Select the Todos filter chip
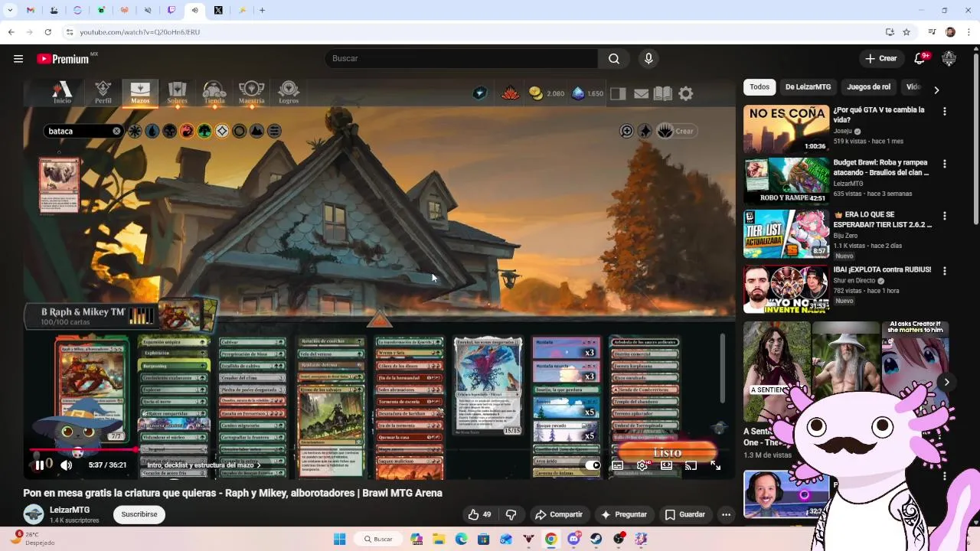Screen dimensions: 980x551 pos(759,87)
